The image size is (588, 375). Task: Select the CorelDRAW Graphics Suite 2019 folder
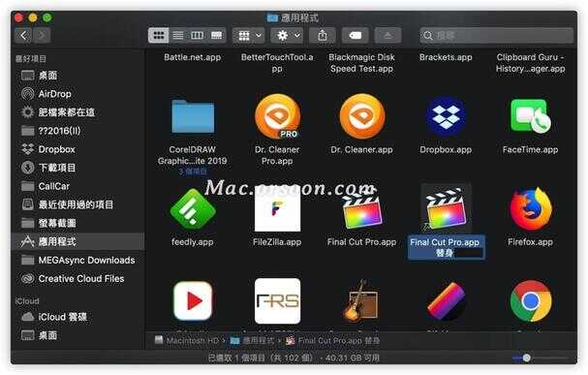tap(193, 116)
